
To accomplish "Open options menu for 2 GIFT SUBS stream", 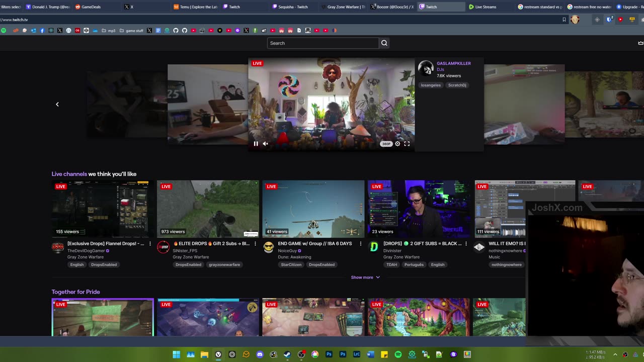I will [466, 244].
